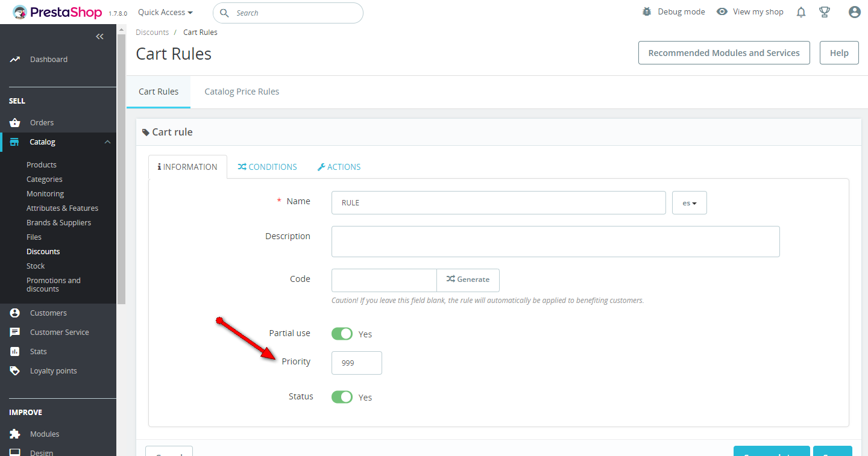This screenshot has height=456, width=868.
Task: Click the Modules puzzle piece icon
Action: click(15, 434)
